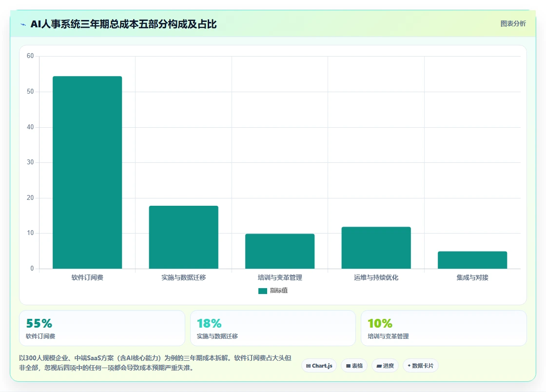The height and width of the screenshot is (392, 546).
Task: Click the y-axis value 20
Action: [30, 198]
